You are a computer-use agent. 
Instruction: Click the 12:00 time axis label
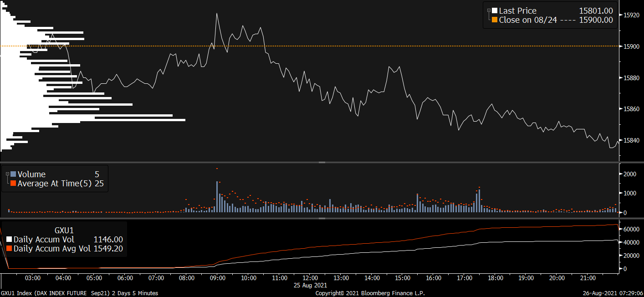point(310,278)
